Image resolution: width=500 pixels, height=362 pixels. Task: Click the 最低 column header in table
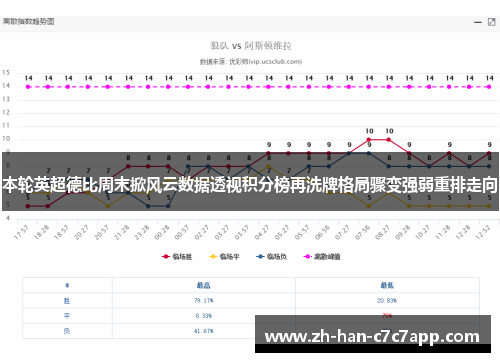[387, 285]
